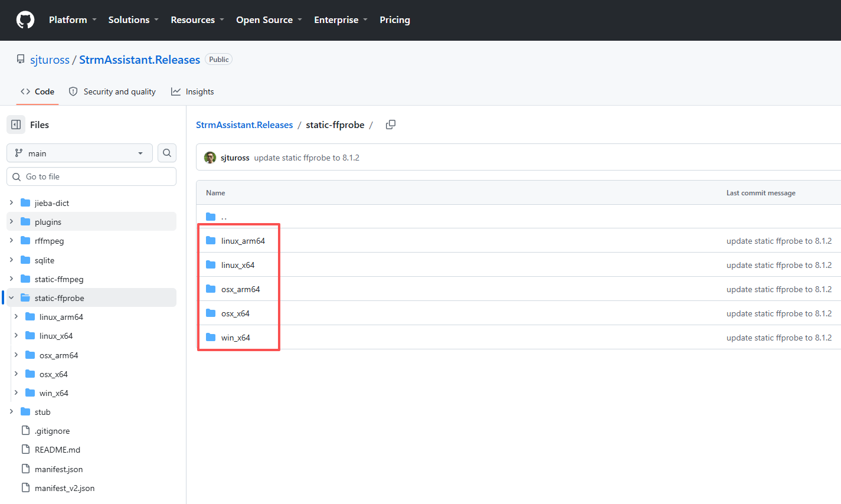Open the GitHub homepage logo

point(25,20)
